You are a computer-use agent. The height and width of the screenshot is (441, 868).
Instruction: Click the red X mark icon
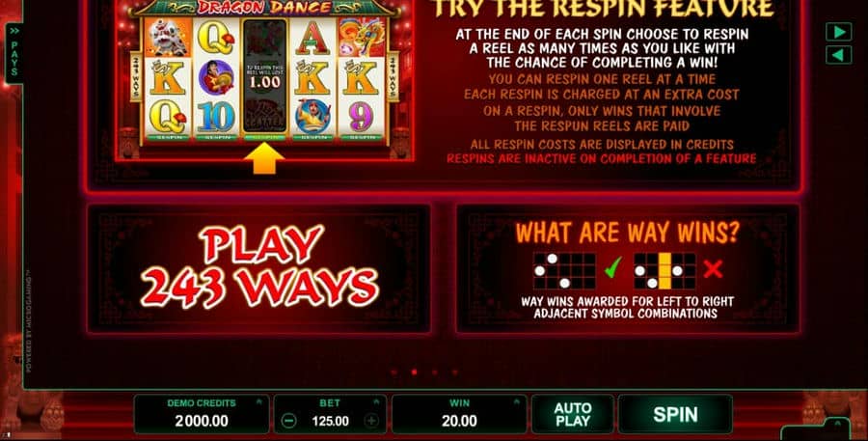point(713,270)
